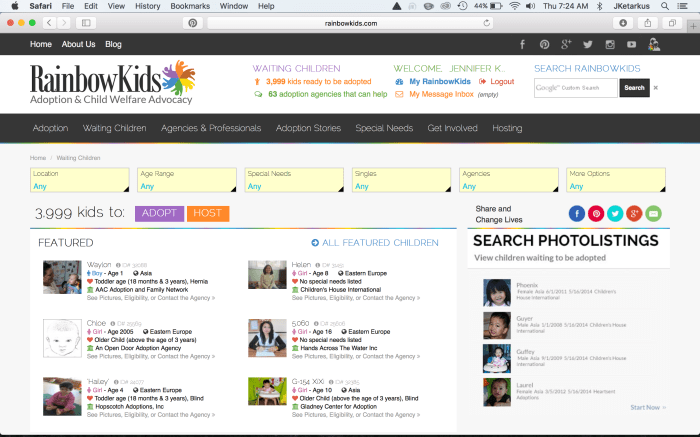The height and width of the screenshot is (437, 700).
Task: Open Laurel photo in photolistings
Action: point(497,392)
